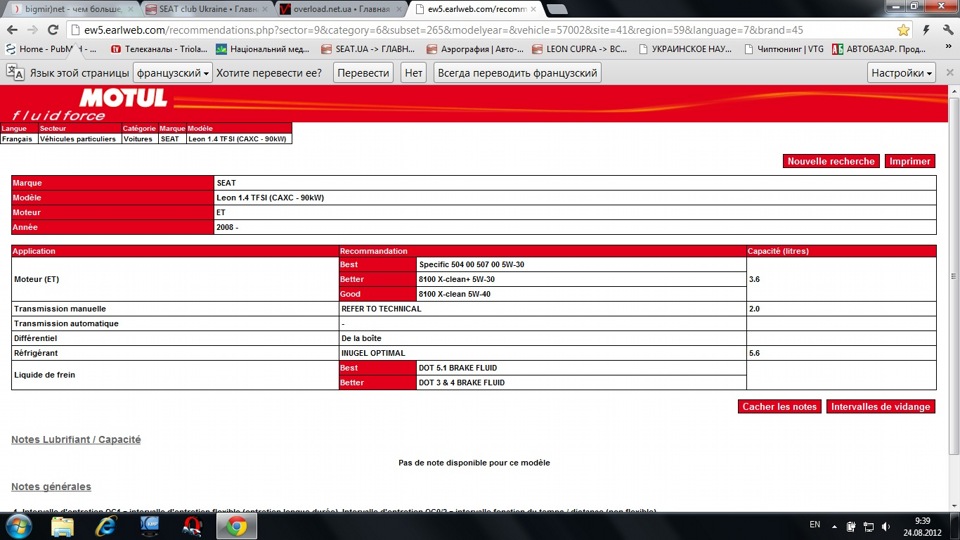Screen dimensions: 960x540
Task: Click the Imprimer button
Action: (x=910, y=161)
